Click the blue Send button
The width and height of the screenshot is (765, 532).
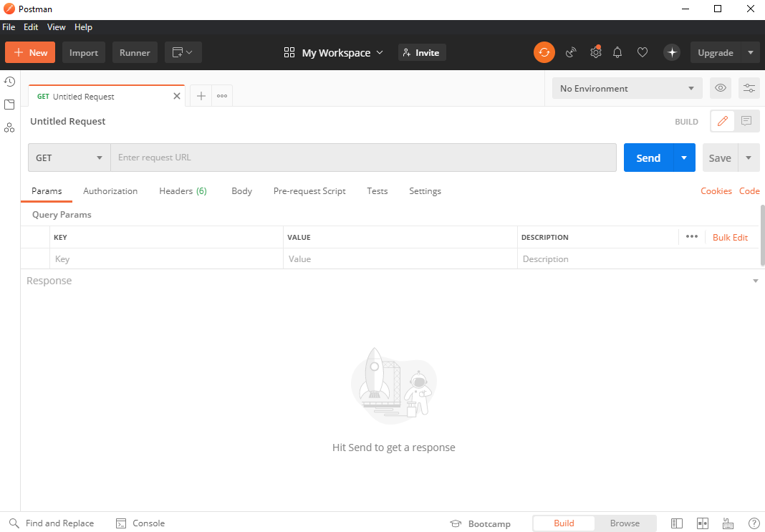(648, 158)
